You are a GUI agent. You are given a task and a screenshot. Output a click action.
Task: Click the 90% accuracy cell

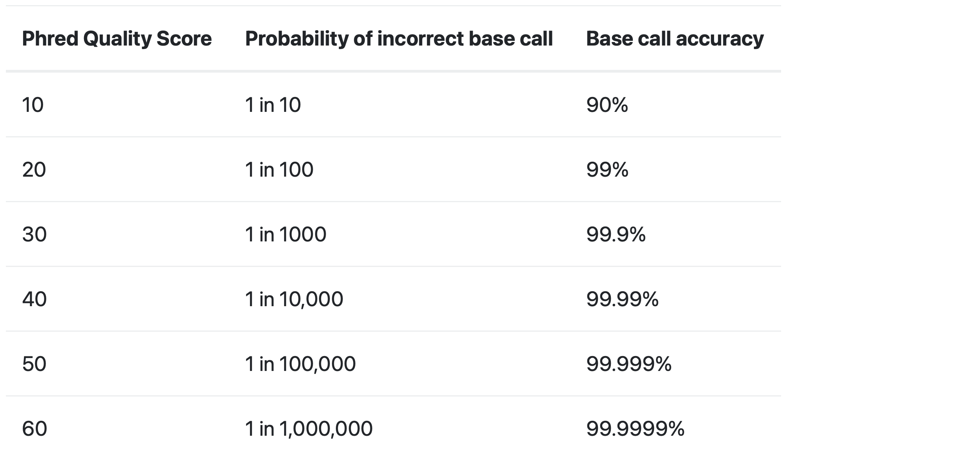[x=607, y=105]
